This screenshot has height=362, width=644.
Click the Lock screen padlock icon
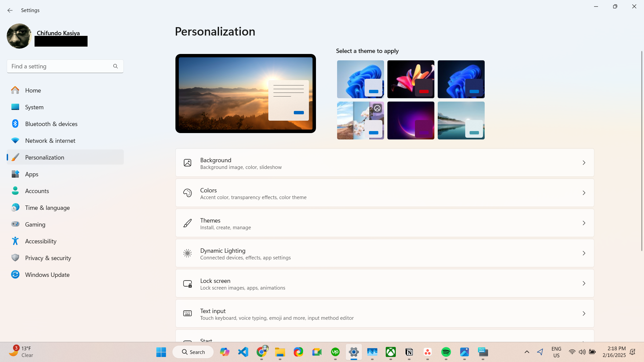tap(187, 283)
